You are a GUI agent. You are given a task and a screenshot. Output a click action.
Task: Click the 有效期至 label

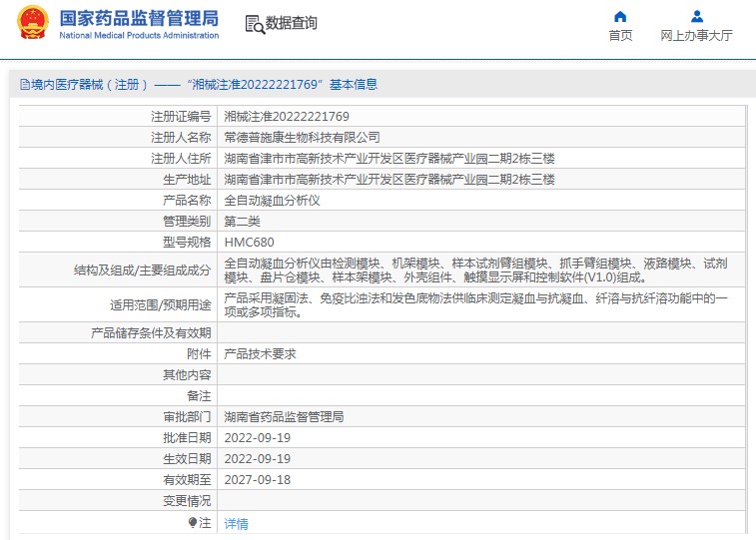[x=187, y=480]
